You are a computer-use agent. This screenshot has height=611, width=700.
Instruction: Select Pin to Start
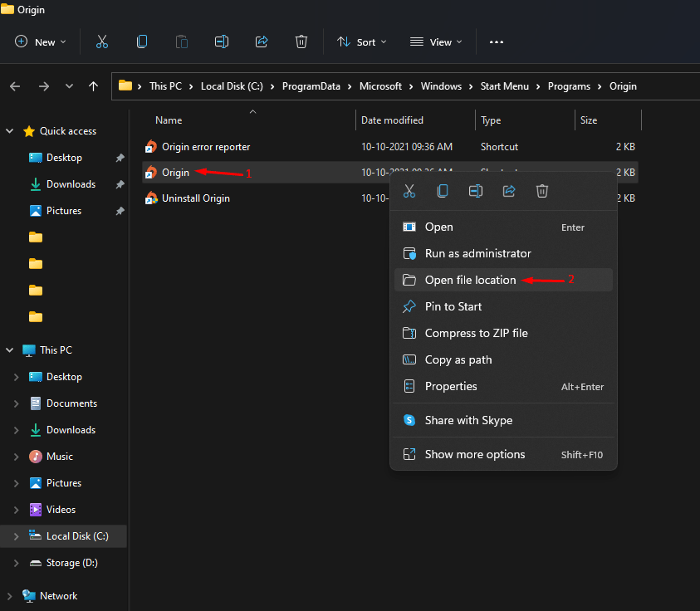(503, 306)
